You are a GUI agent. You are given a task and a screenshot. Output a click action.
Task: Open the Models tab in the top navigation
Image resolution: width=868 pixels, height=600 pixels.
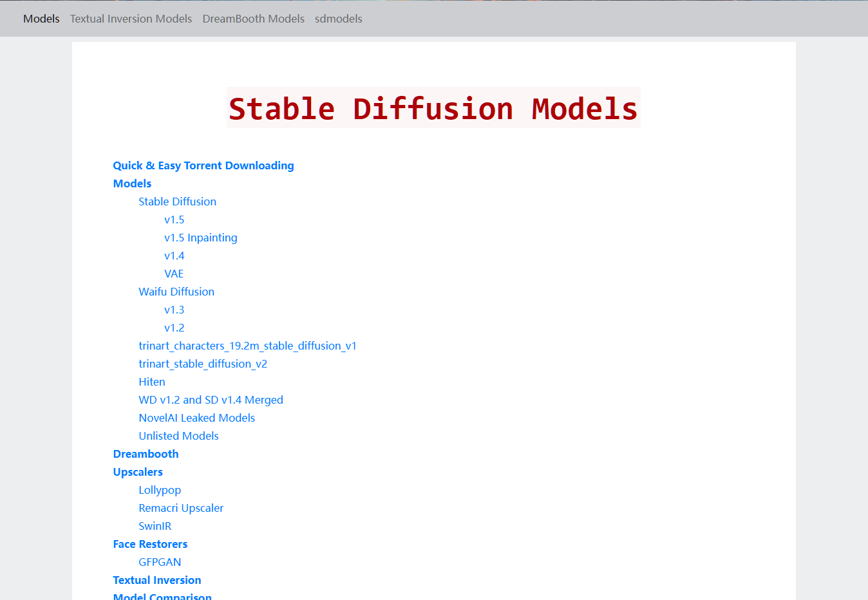click(41, 19)
